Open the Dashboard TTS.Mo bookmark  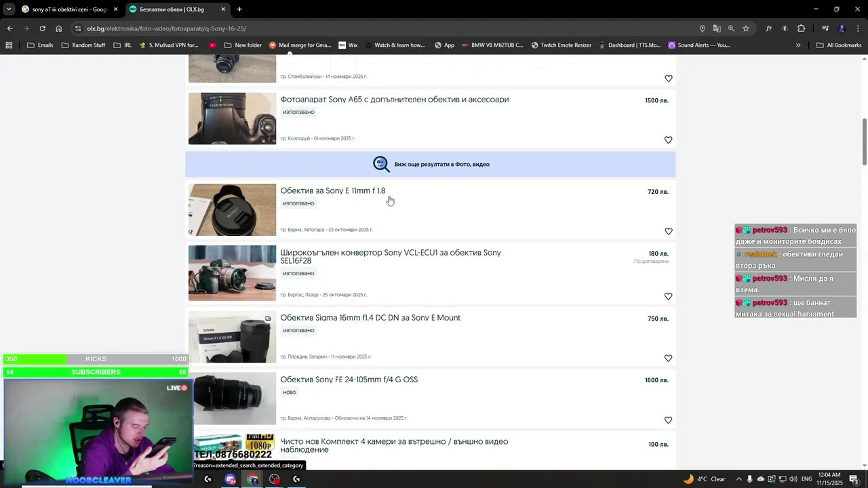[x=629, y=45]
